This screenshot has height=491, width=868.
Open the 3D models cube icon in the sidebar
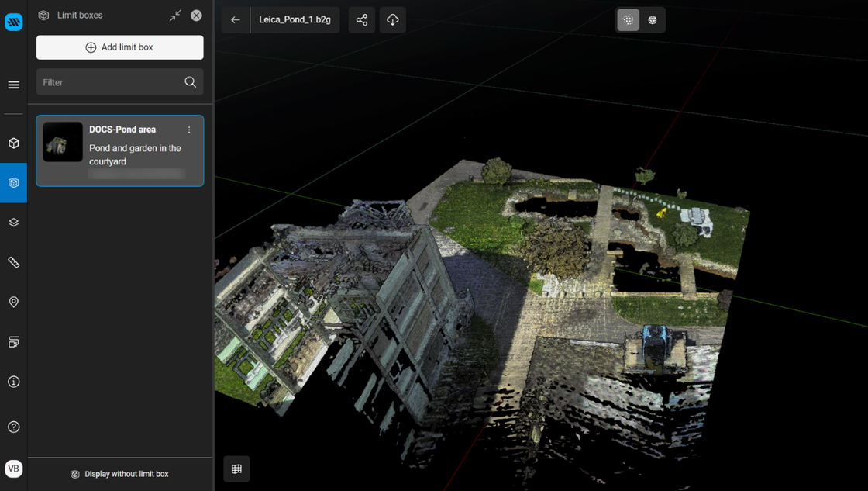point(14,143)
